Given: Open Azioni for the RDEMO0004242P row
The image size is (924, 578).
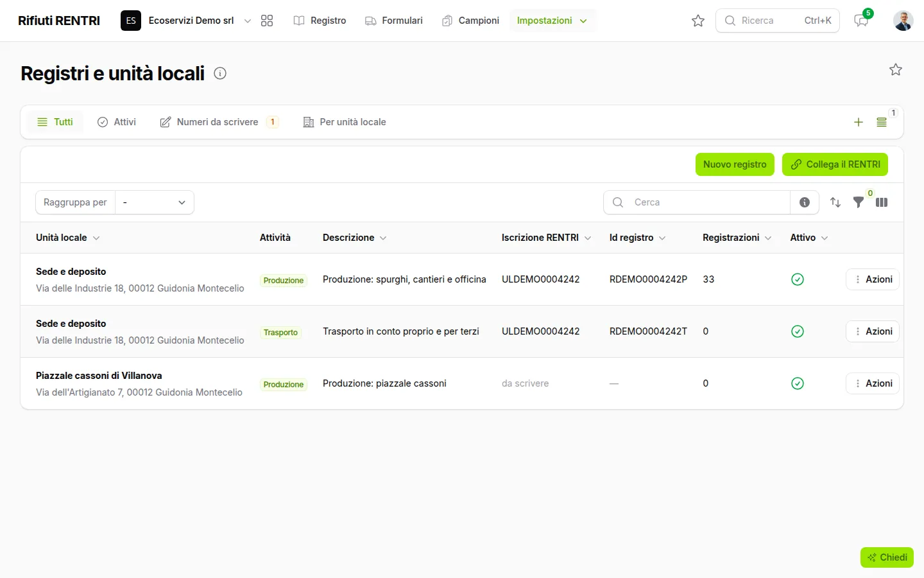Looking at the screenshot, I should (x=873, y=279).
